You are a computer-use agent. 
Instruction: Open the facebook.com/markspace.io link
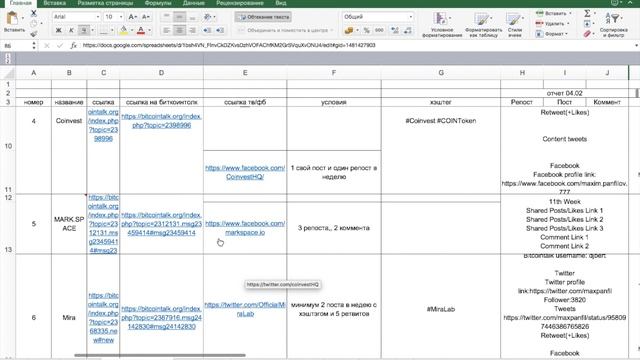click(245, 228)
